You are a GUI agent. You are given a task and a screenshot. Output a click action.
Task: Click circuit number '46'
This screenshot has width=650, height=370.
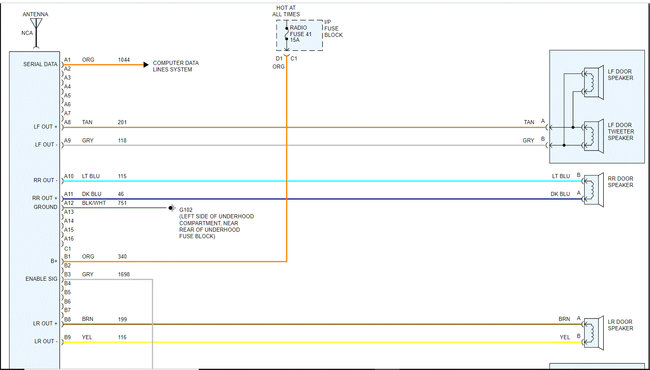121,194
